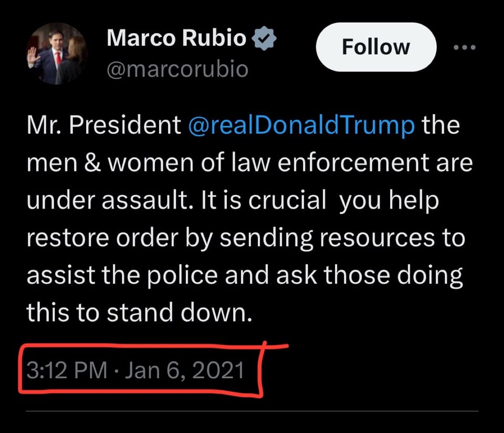Click the words "Mr. President" in the tweet
Image resolution: width=504 pixels, height=433 pixels.
[x=103, y=127]
